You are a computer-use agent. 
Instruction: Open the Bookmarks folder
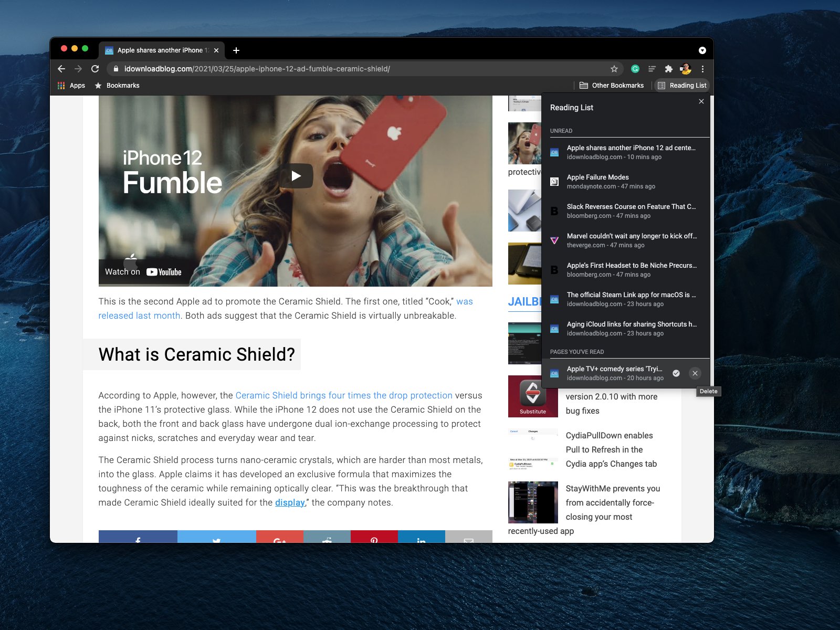click(x=117, y=86)
